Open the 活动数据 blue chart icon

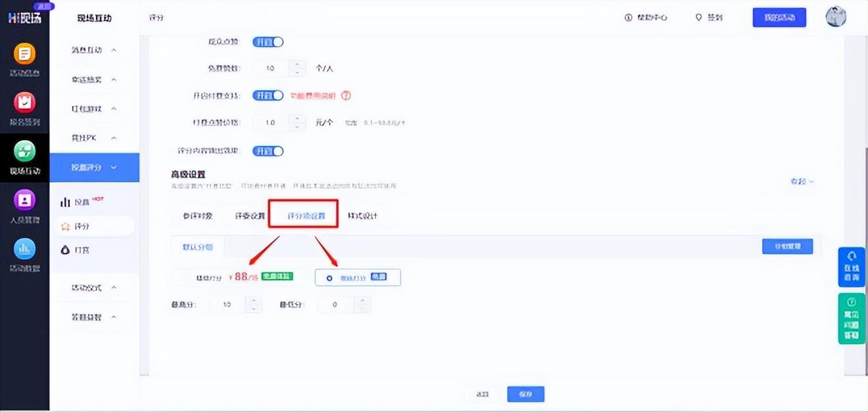click(24, 249)
